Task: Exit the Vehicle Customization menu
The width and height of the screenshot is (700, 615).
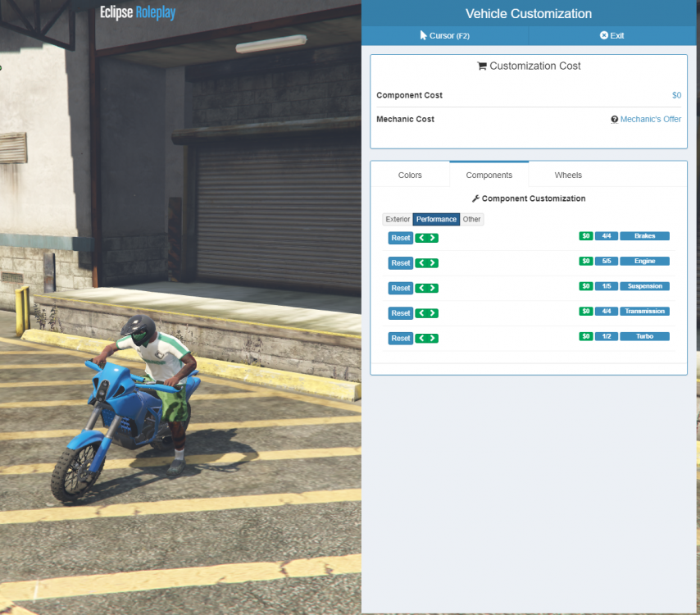Action: click(612, 36)
